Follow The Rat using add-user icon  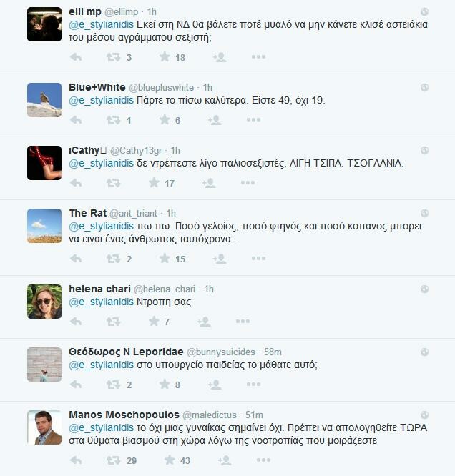[220, 259]
